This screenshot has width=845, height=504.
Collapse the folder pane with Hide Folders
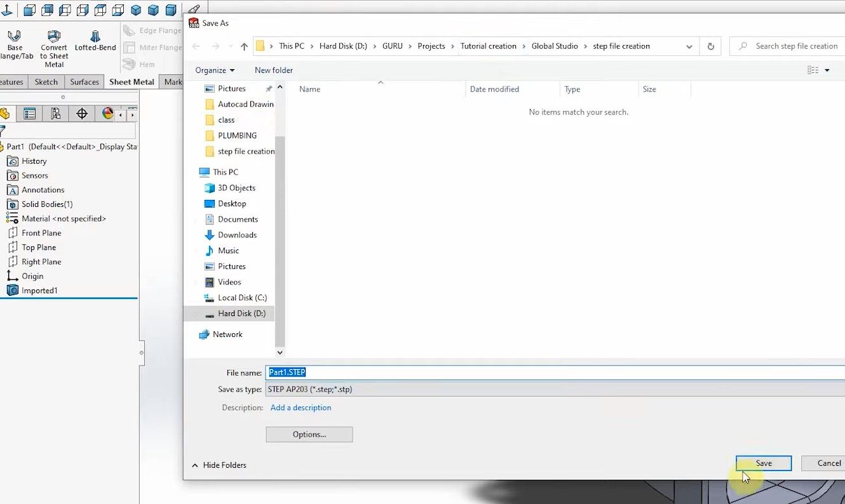pyautogui.click(x=219, y=465)
